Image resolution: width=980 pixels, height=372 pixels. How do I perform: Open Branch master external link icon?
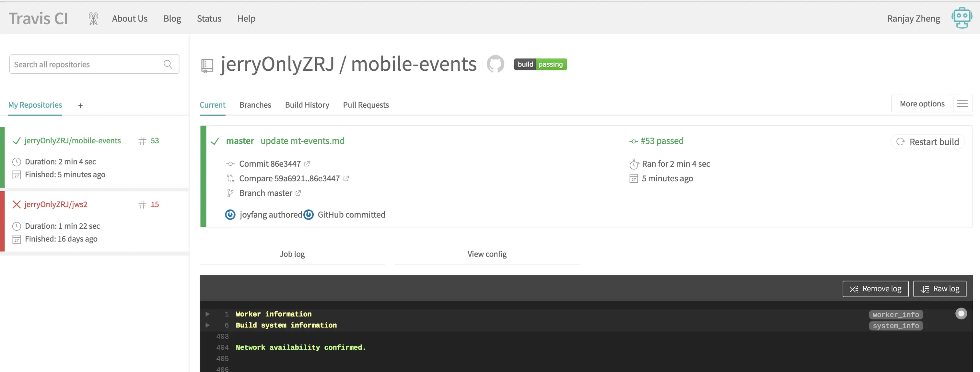pos(298,193)
